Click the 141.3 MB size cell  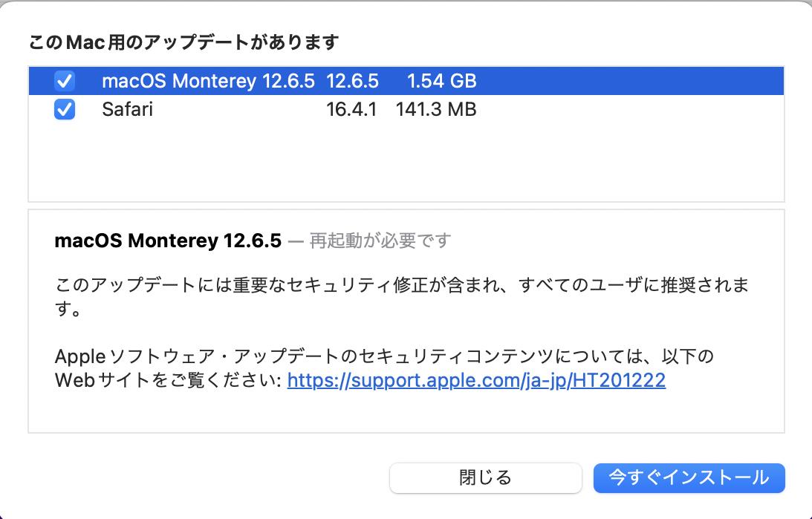pyautogui.click(x=436, y=110)
